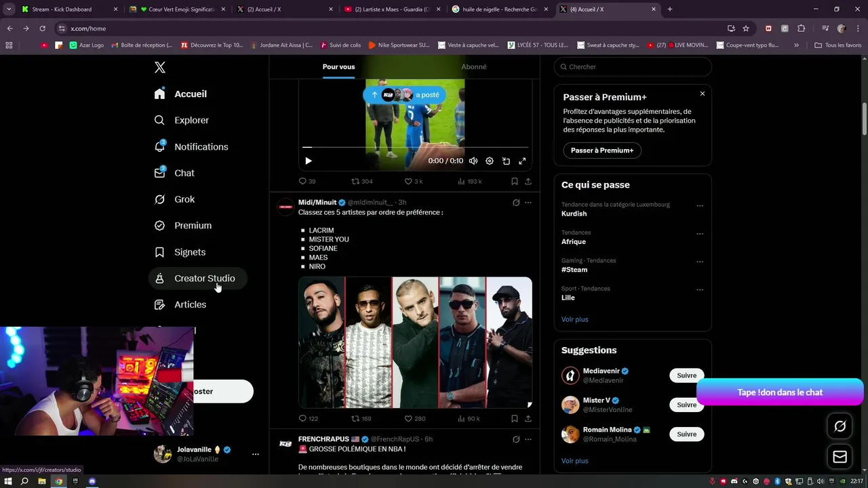View stats for 60 k views post
This screenshot has height=488, width=868.
(x=469, y=418)
